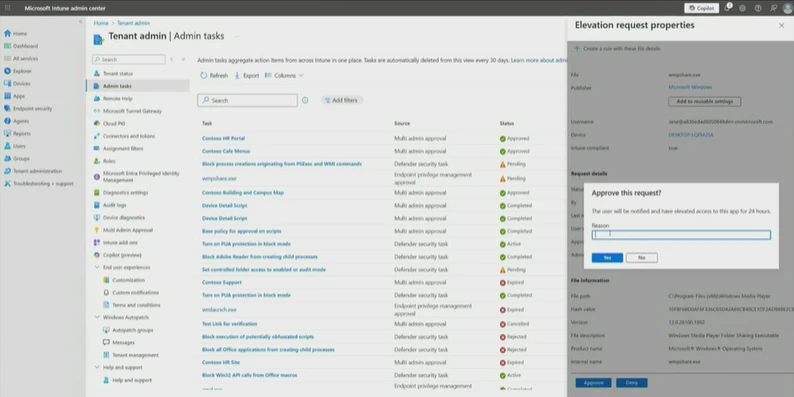Collapse the Windows Autopatch section
Screen dimensions: 794x397
click(x=97, y=317)
